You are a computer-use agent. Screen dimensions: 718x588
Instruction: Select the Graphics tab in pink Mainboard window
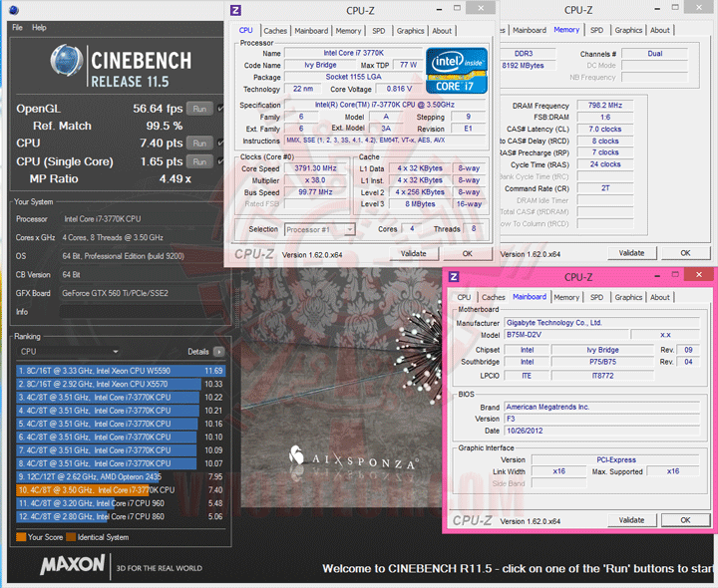point(628,297)
